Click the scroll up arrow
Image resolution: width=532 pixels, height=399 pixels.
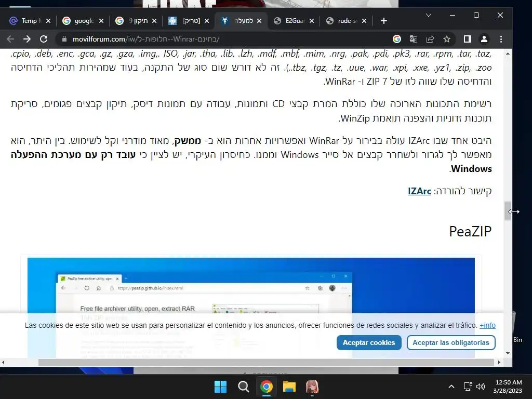(x=508, y=54)
